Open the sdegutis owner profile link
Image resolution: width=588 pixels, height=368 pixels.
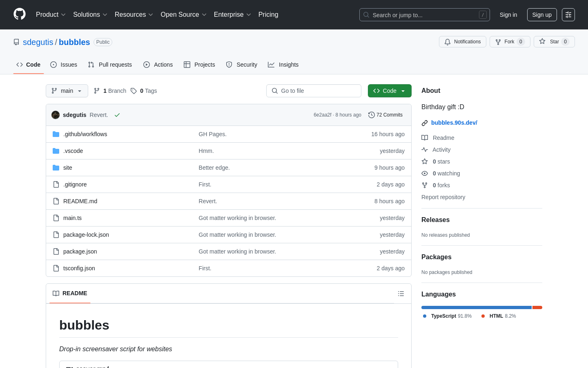[38, 42]
